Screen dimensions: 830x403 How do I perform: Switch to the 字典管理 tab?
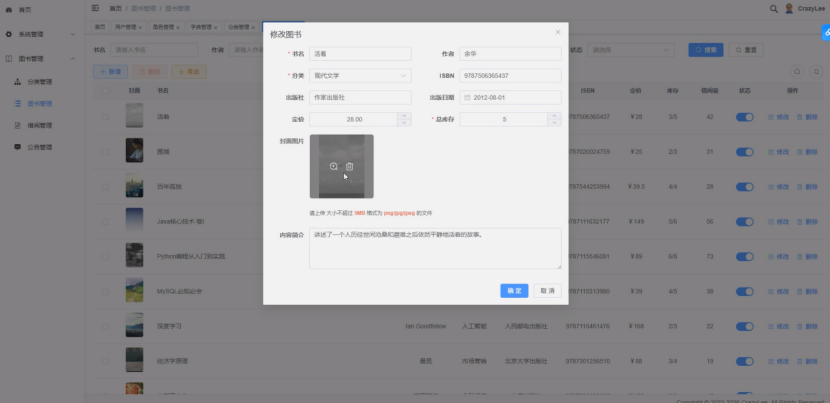(204, 27)
